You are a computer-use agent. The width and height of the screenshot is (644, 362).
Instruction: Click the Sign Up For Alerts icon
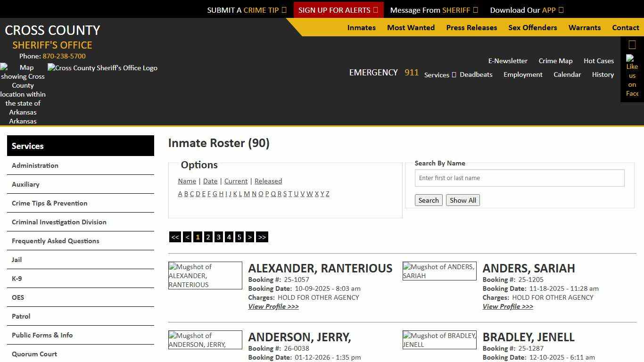[x=376, y=9]
